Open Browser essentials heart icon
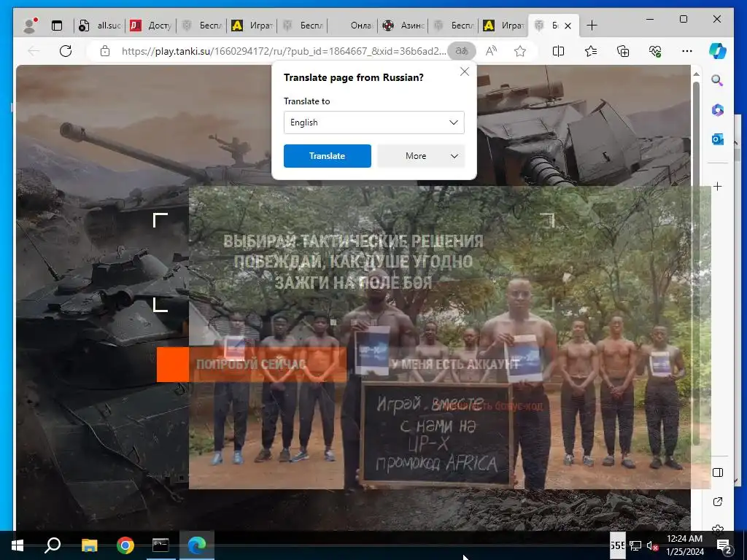Image resolution: width=747 pixels, height=560 pixels. pyautogui.click(x=654, y=51)
